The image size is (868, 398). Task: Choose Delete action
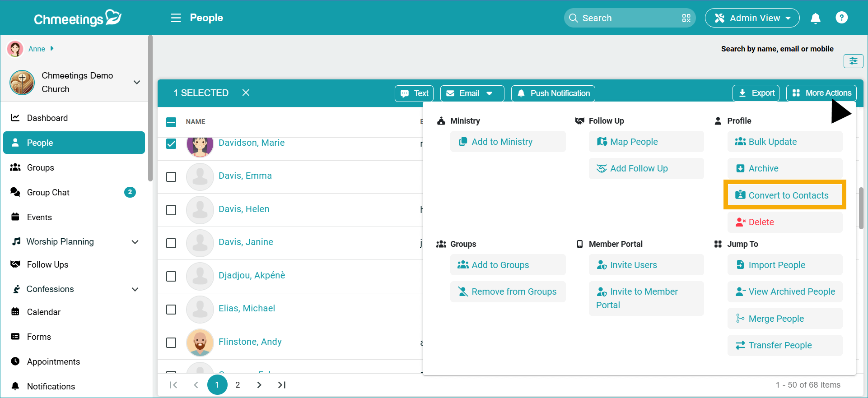click(x=785, y=222)
